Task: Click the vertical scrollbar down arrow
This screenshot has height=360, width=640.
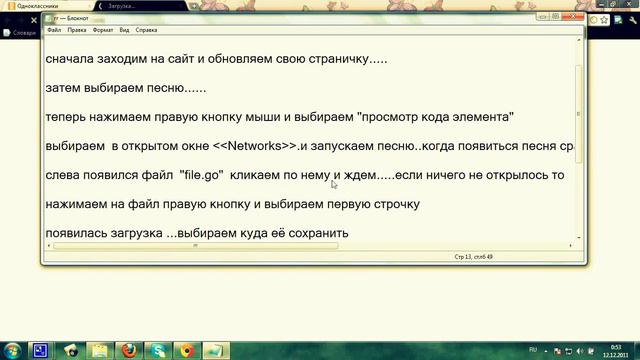Action: (578, 238)
